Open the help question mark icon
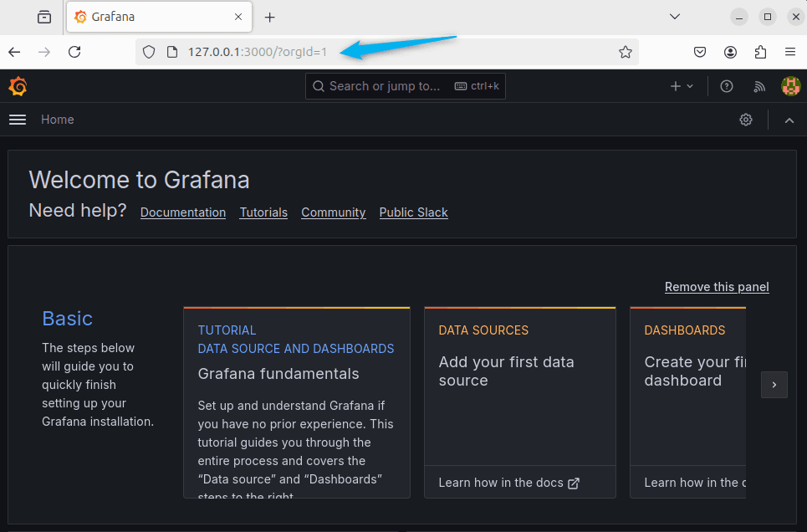 (x=726, y=86)
